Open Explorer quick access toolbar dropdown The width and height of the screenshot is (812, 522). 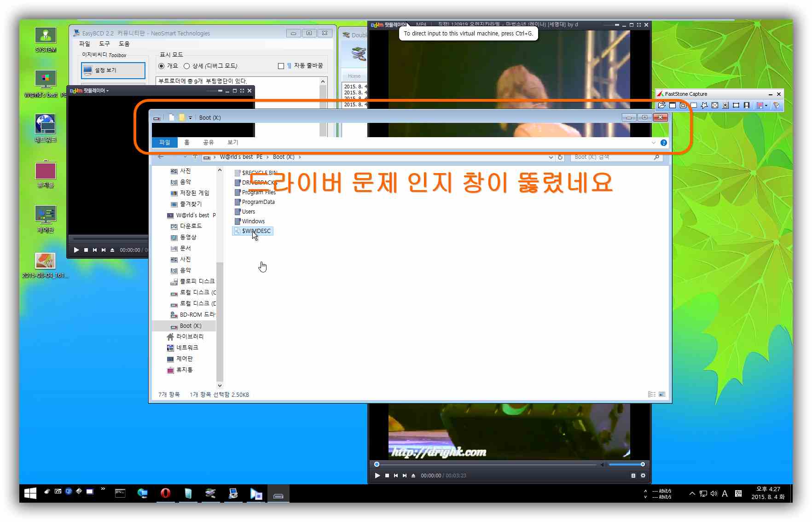pyautogui.click(x=191, y=118)
